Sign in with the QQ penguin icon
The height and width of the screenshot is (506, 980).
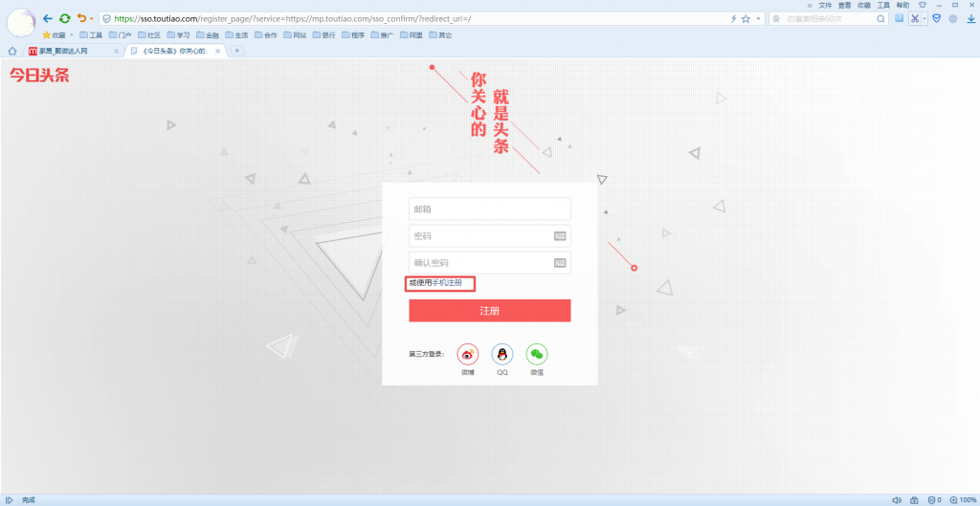tap(501, 354)
